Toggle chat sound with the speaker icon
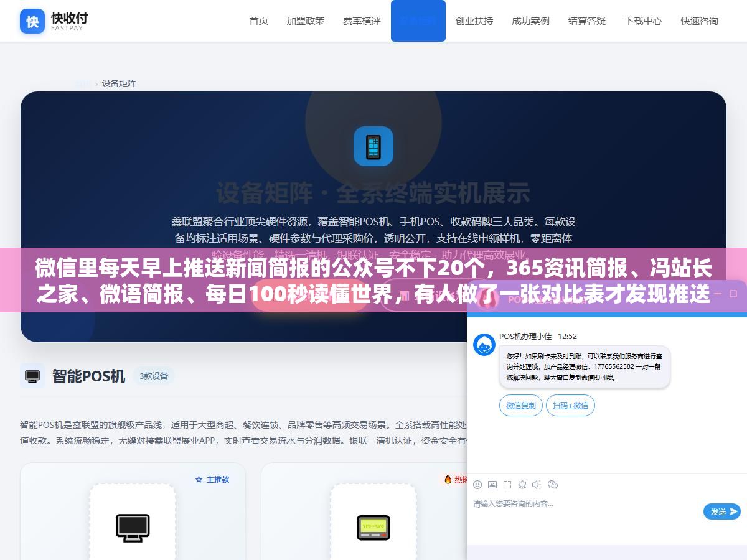 [x=537, y=485]
